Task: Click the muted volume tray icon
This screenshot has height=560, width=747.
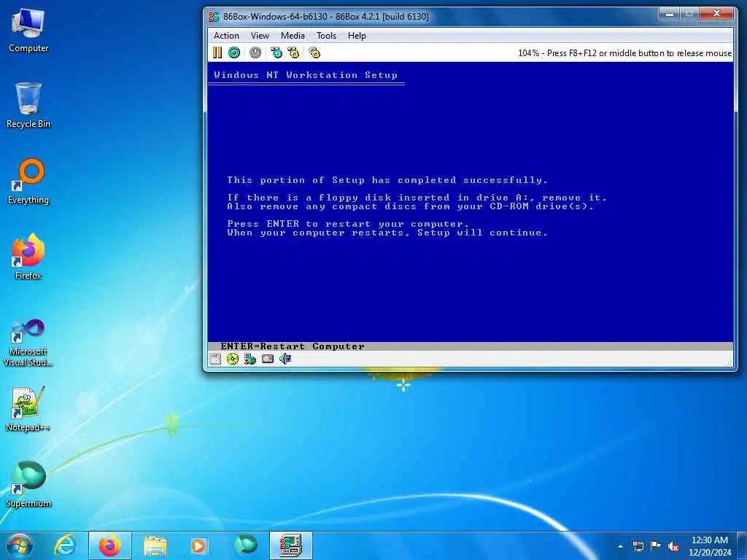Action: 673,546
